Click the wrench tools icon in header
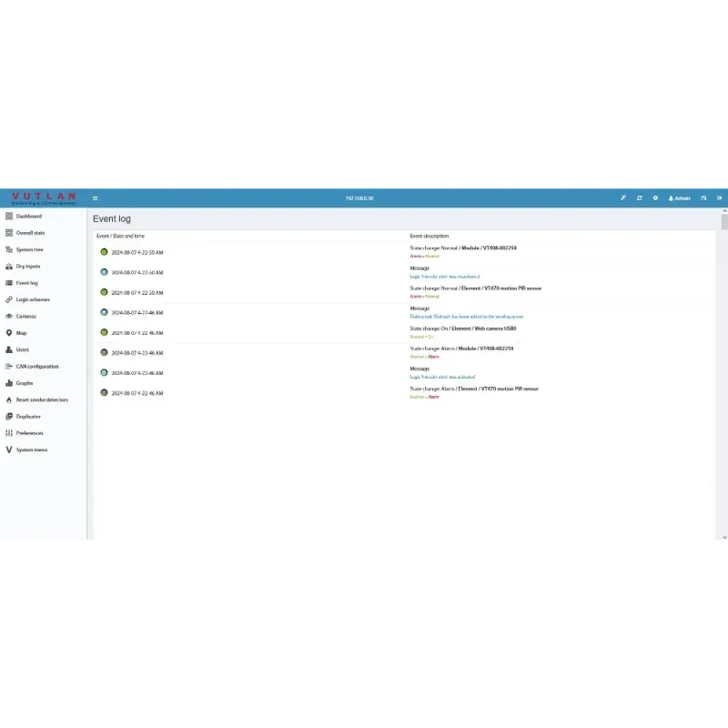 pos(623,197)
